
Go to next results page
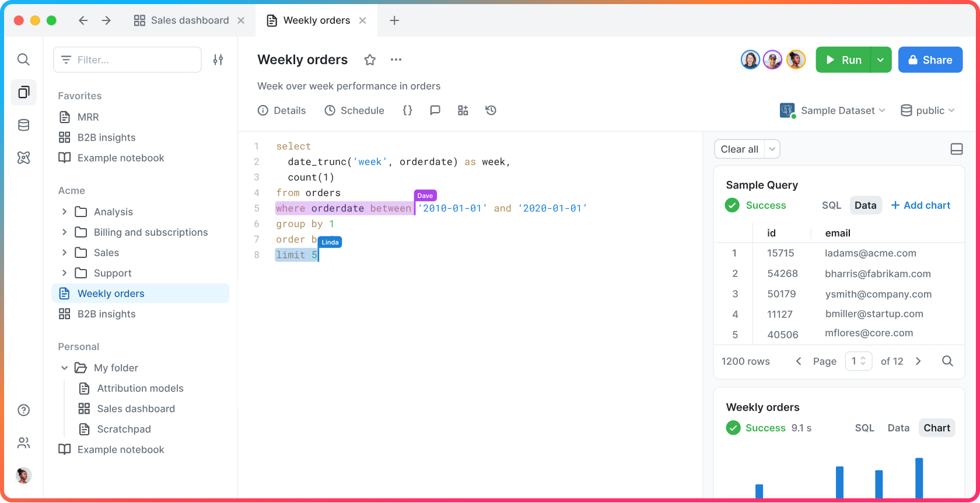coord(918,361)
